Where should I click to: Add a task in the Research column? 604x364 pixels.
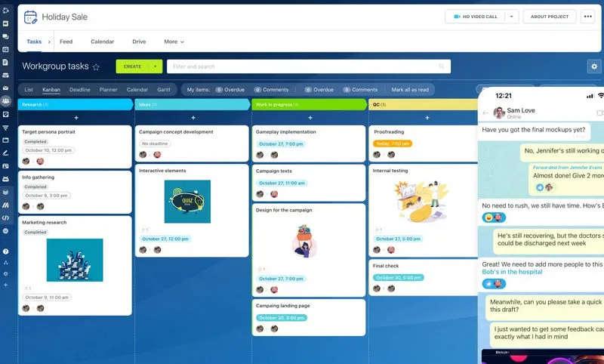coord(76,118)
